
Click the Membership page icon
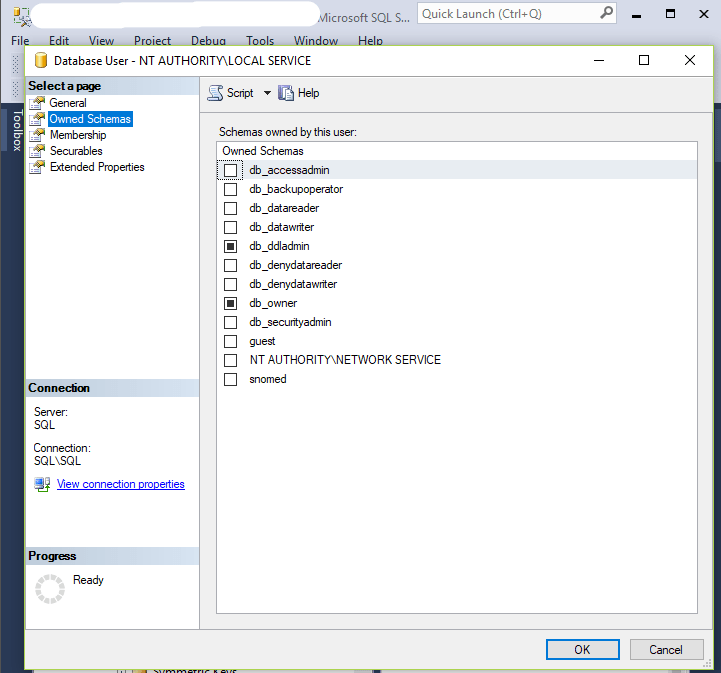tap(37, 135)
